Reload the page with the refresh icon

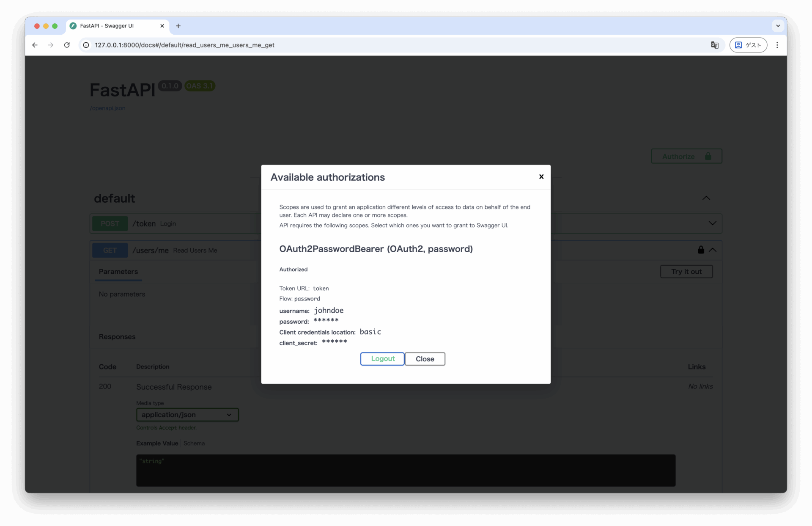click(x=67, y=45)
